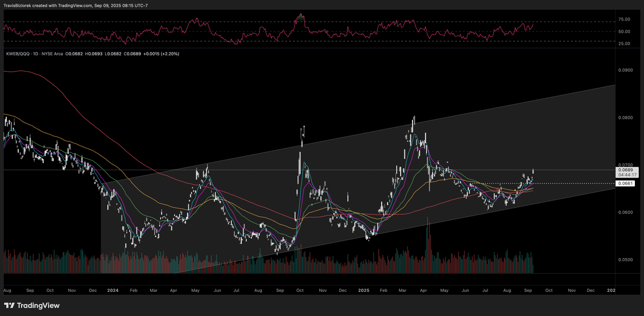
Task: Click the 25.00 RSI axis label
Action: [624, 43]
